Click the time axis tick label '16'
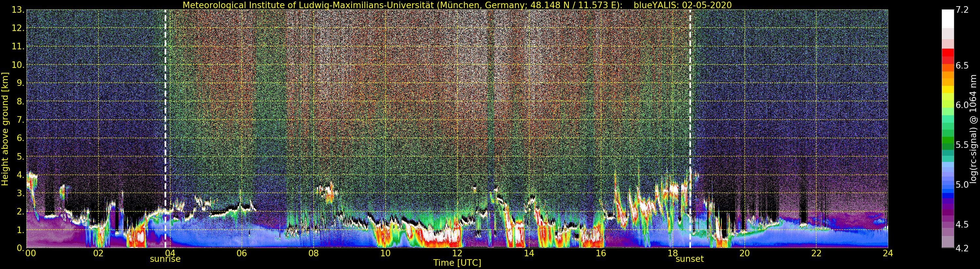Image resolution: width=980 pixels, height=269 pixels. [x=601, y=253]
